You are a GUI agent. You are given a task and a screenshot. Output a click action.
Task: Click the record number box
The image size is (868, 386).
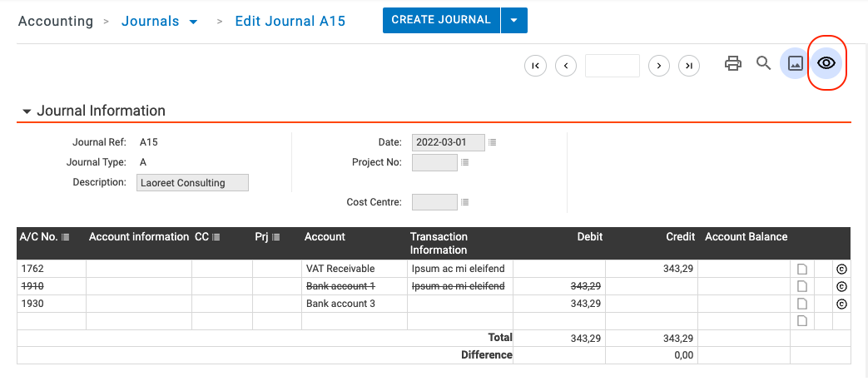[612, 66]
